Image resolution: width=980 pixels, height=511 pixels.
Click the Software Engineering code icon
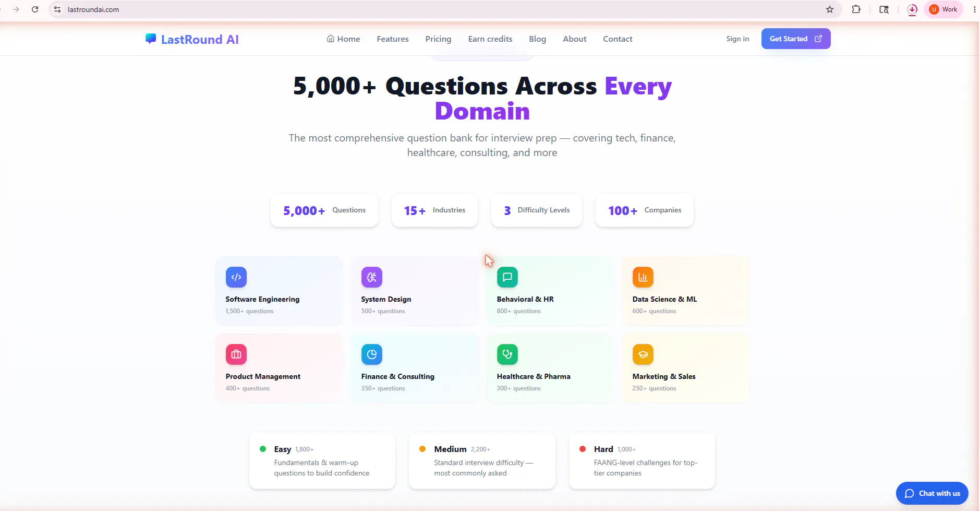point(236,277)
